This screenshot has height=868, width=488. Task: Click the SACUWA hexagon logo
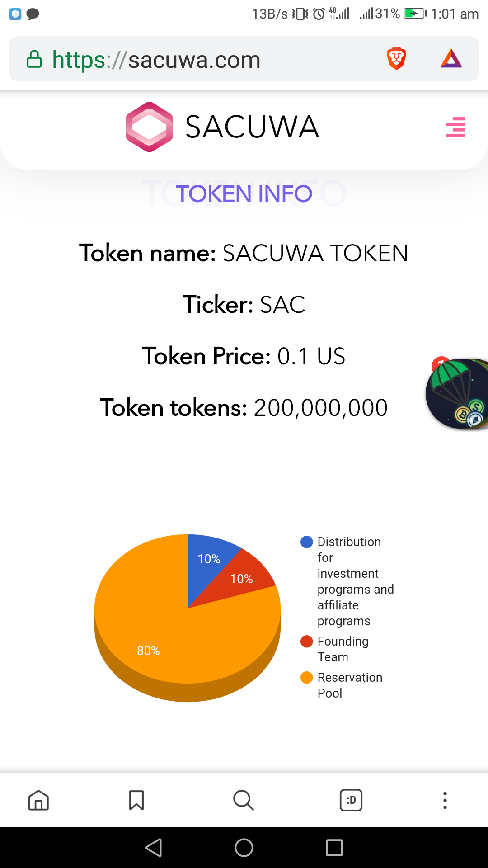point(149,127)
